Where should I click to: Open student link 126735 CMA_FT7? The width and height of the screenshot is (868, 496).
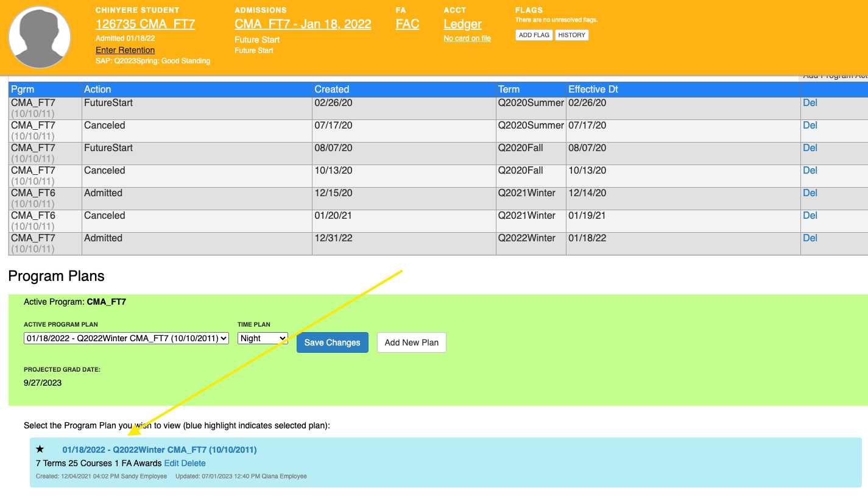(145, 24)
